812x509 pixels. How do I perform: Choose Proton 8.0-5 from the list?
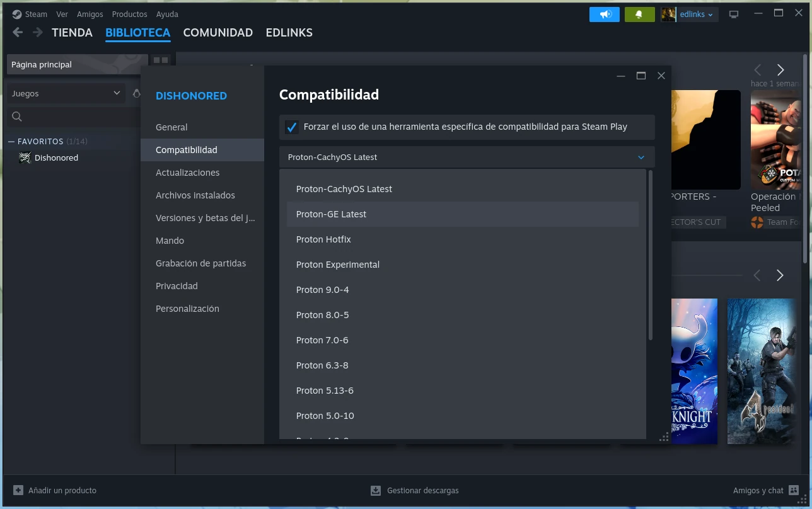(463, 315)
